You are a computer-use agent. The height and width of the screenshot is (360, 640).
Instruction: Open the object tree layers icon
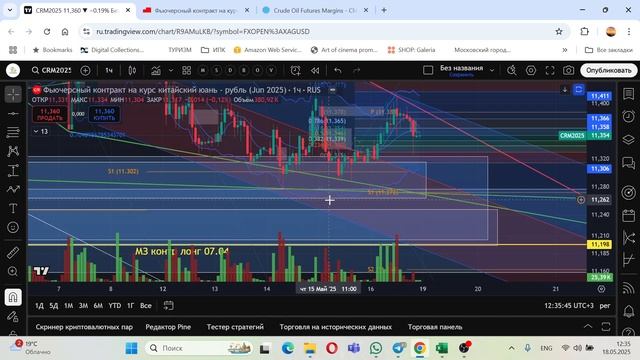[x=629, y=140]
